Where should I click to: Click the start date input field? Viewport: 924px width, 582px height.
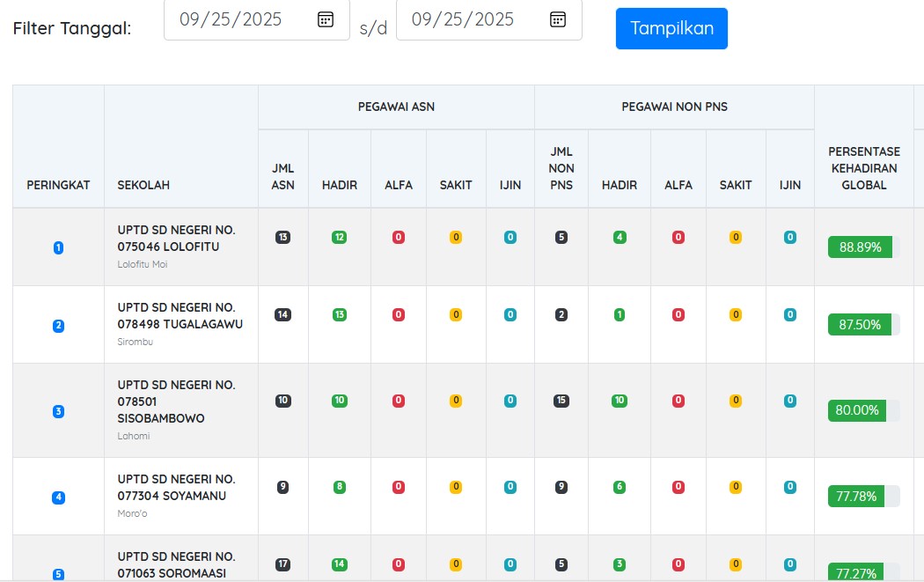coord(238,19)
